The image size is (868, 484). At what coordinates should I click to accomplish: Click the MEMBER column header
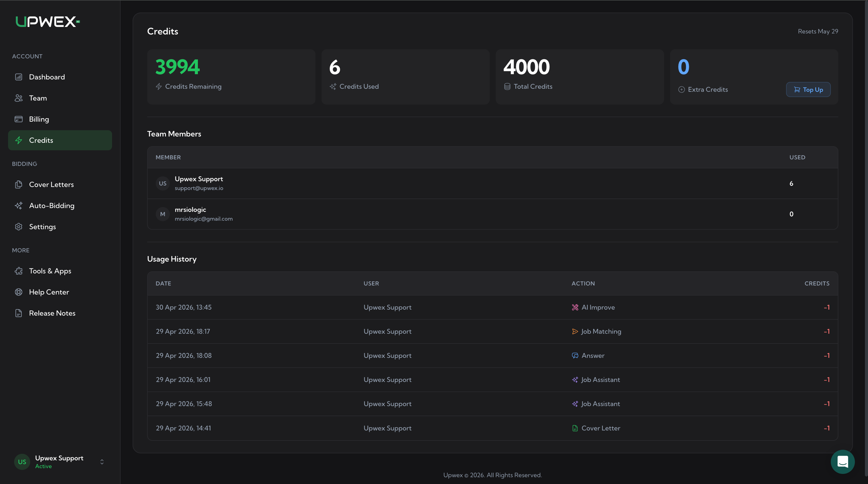(x=168, y=157)
